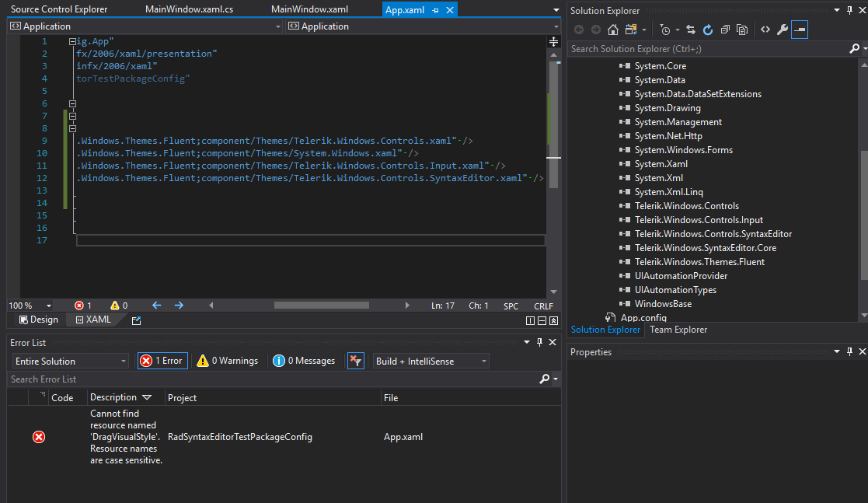Navigate to the next issue arrow
The height and width of the screenshot is (503, 868).
[x=179, y=306]
